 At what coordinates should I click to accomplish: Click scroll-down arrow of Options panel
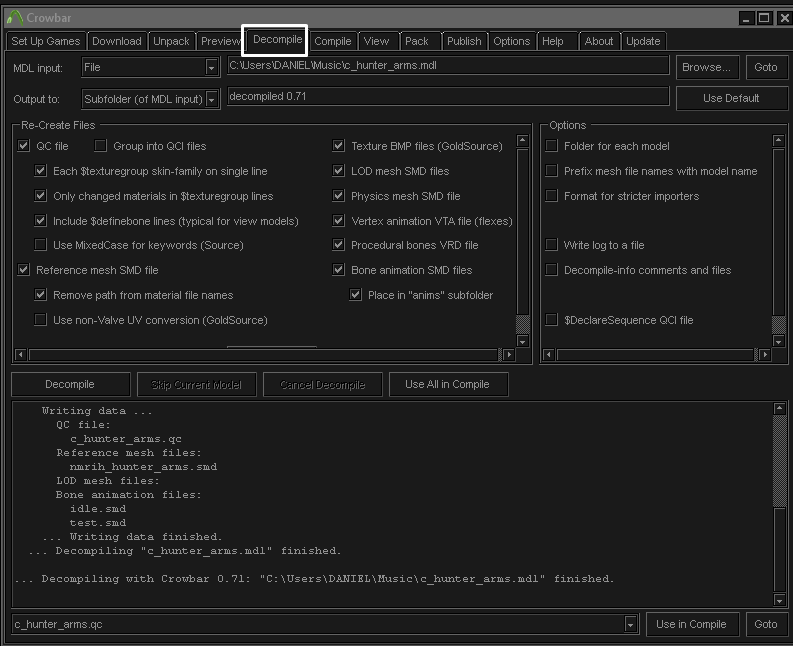[x=779, y=341]
